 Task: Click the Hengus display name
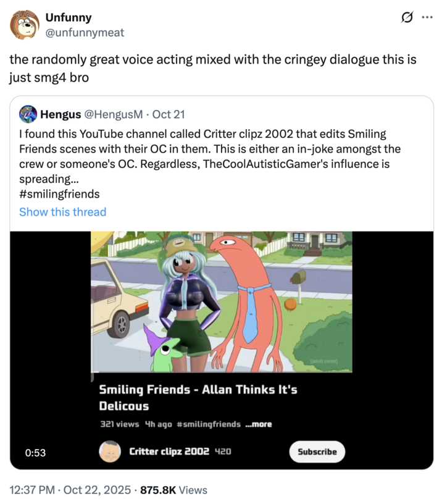60,114
